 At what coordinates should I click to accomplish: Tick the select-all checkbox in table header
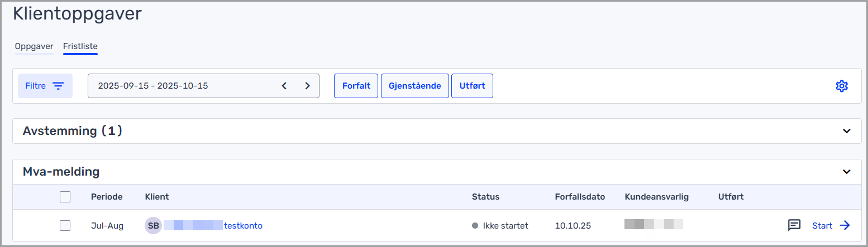tap(65, 197)
